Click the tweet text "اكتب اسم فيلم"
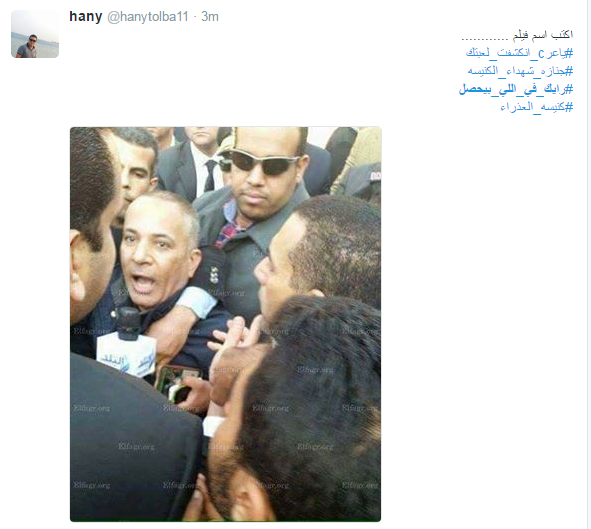The image size is (591, 529). [x=543, y=35]
